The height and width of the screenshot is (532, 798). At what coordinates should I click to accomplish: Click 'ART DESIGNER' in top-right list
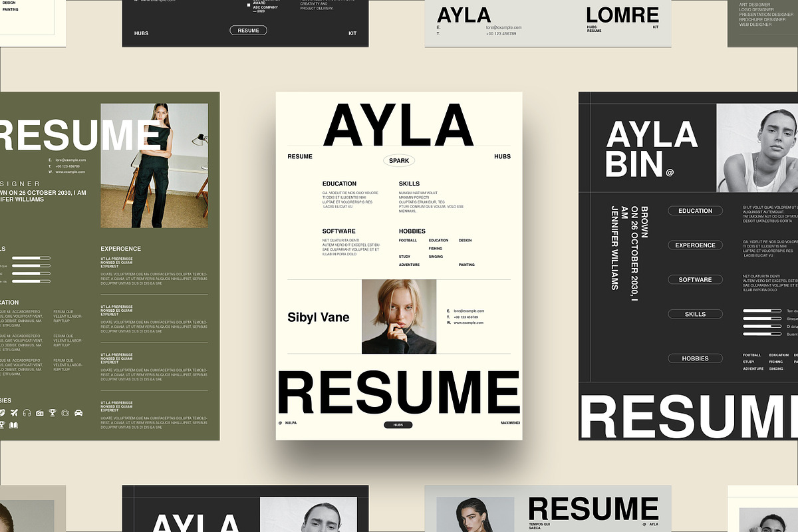coord(755,5)
